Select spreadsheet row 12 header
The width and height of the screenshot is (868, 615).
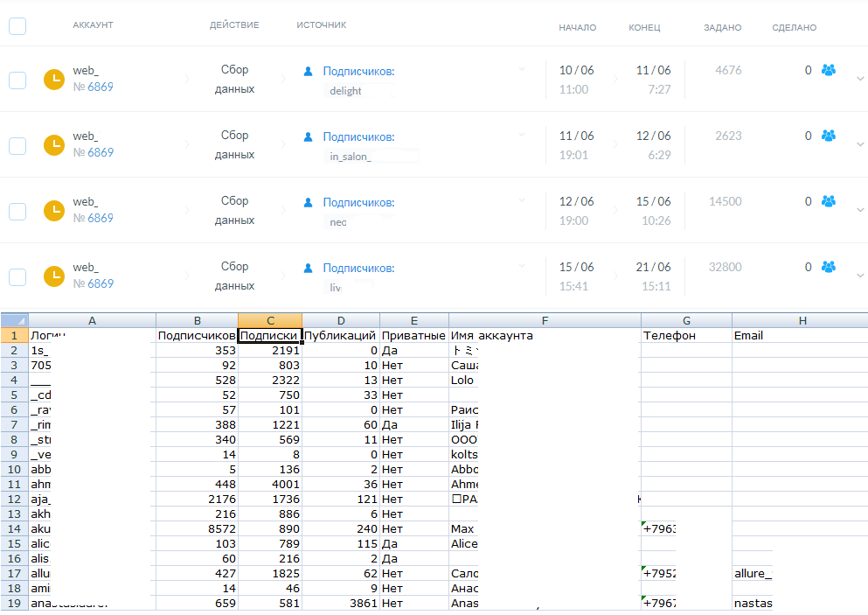[x=14, y=500]
